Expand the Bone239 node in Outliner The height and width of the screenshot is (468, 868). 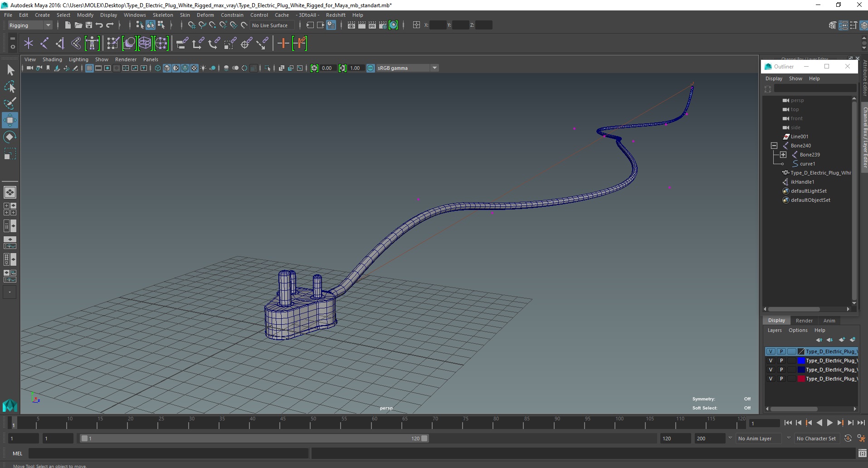point(783,155)
